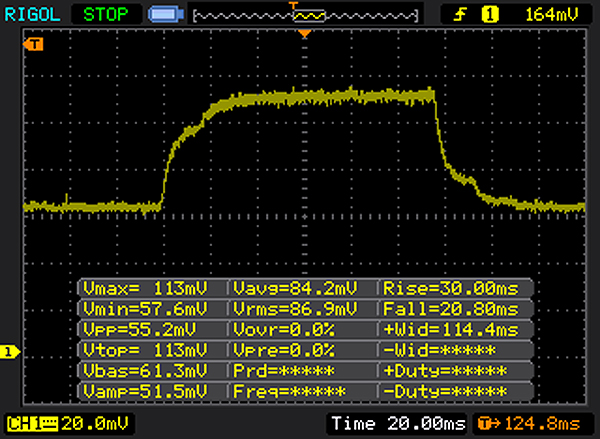Click the 164mV trigger level value
This screenshot has width=600, height=439.
tap(552, 15)
